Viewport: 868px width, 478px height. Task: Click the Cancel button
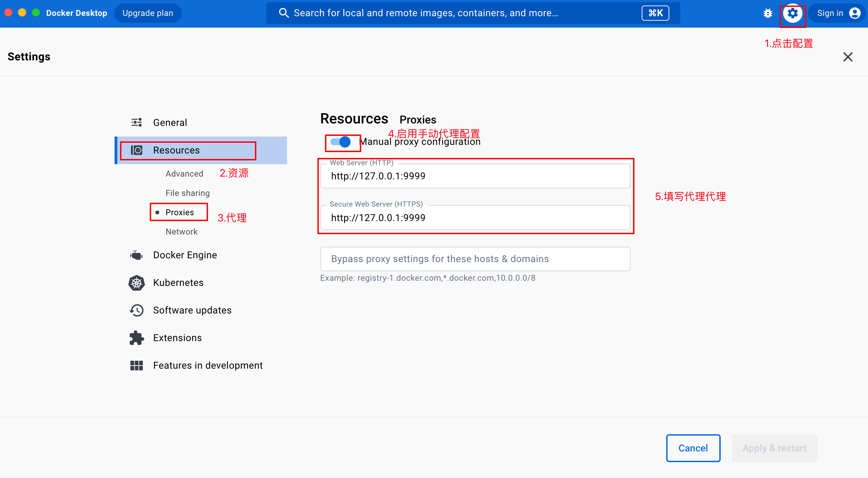[693, 448]
